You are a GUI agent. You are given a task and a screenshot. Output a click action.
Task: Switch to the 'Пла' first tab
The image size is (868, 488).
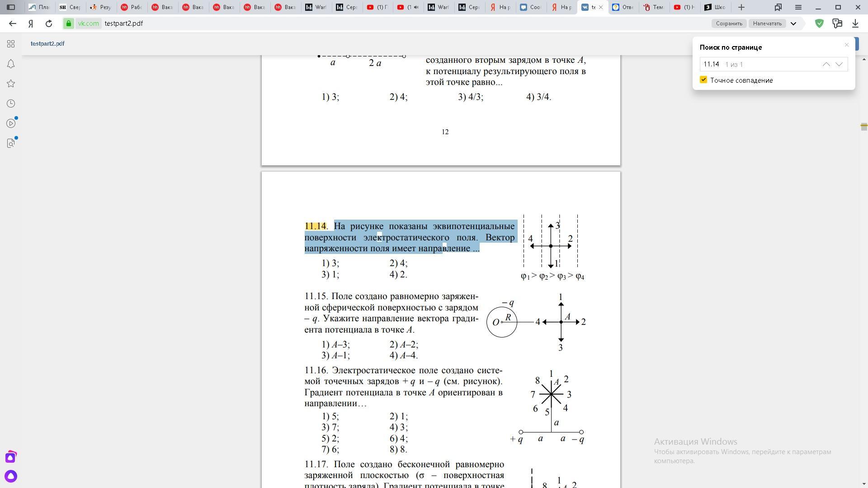pos(39,7)
